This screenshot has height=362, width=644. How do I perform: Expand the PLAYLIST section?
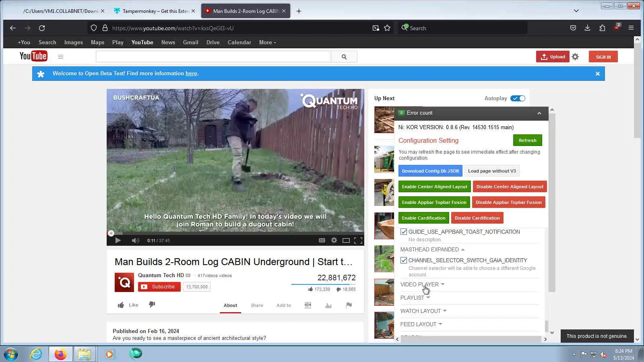tap(415, 298)
